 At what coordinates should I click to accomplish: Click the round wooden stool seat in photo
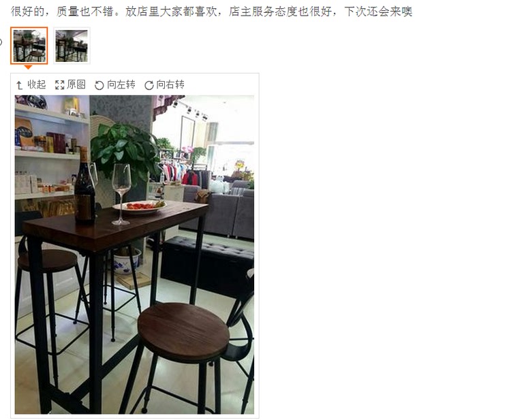point(183,332)
